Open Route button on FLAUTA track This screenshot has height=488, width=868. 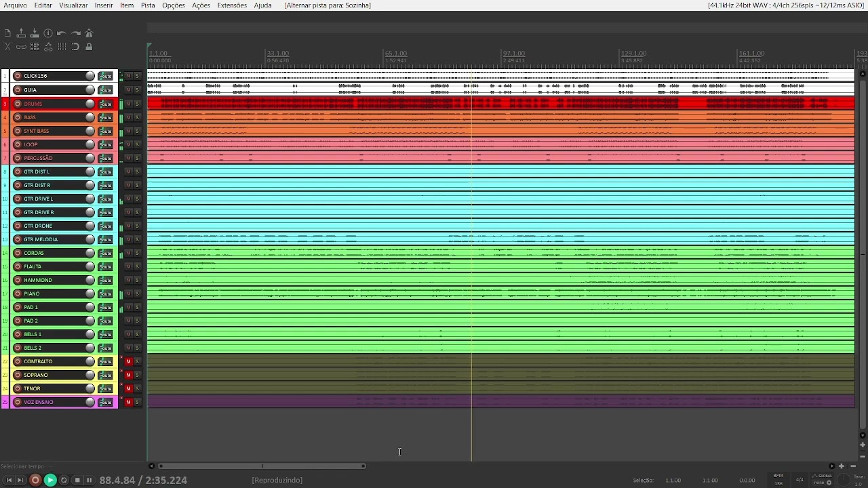click(x=105, y=266)
